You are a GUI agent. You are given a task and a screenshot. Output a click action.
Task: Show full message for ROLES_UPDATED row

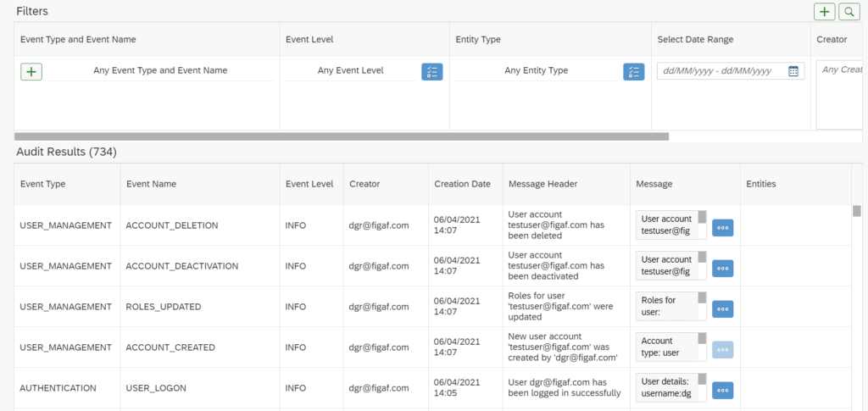pyautogui.click(x=722, y=308)
